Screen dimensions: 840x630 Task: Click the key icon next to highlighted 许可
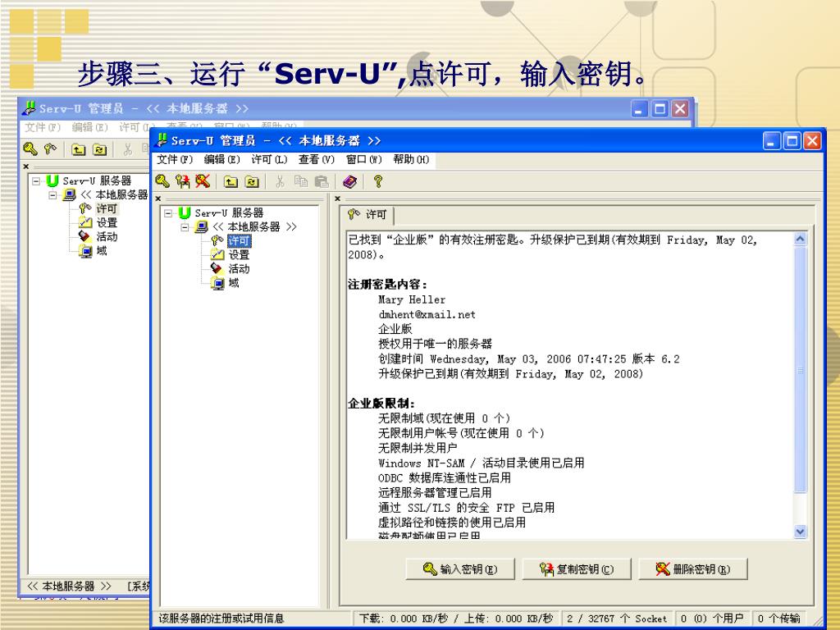217,241
